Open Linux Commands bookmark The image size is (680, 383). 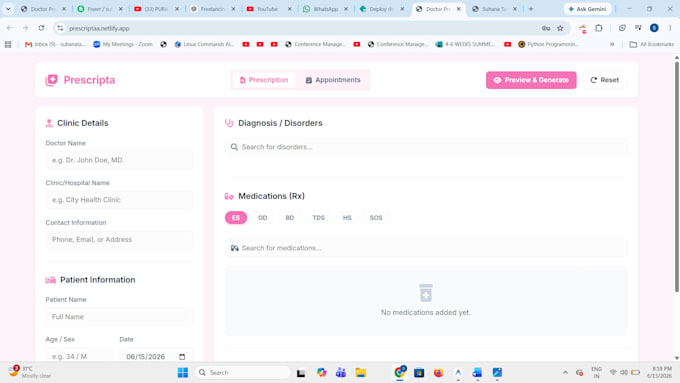pyautogui.click(x=204, y=44)
